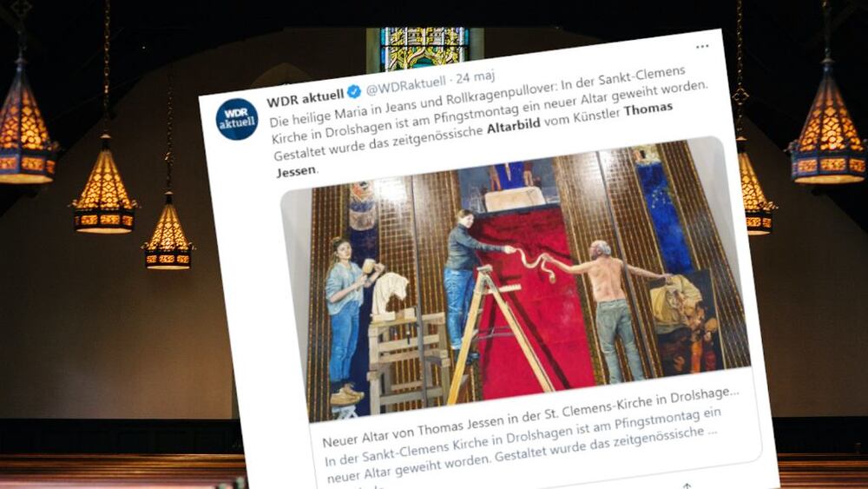
Task: Open the three-dot more options menu
Action: coord(702,47)
